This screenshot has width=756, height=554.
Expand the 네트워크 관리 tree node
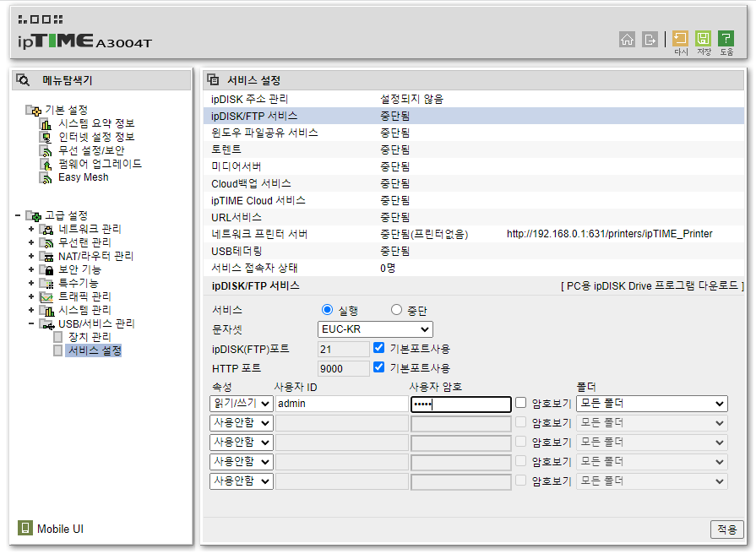click(x=31, y=230)
